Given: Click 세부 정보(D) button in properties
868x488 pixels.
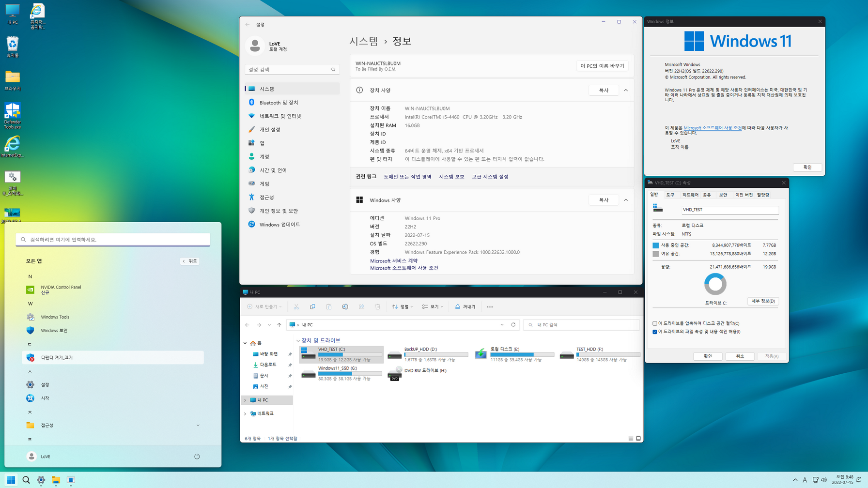Looking at the screenshot, I should pyautogui.click(x=763, y=301).
